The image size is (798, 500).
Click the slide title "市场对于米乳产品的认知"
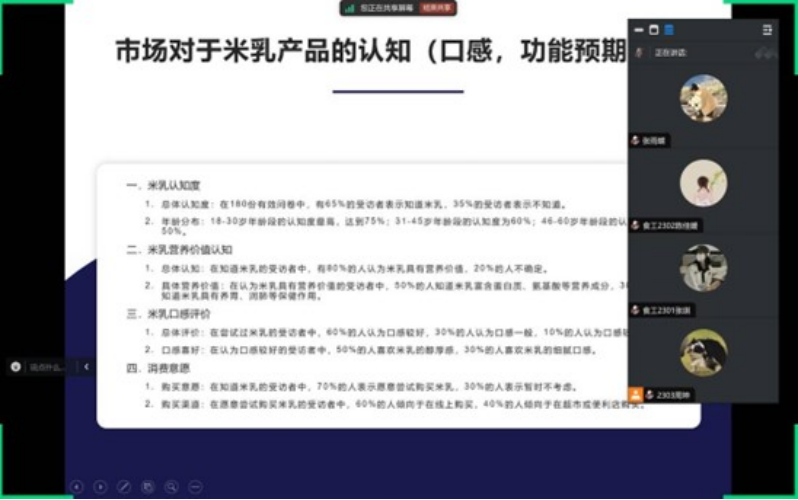click(263, 51)
